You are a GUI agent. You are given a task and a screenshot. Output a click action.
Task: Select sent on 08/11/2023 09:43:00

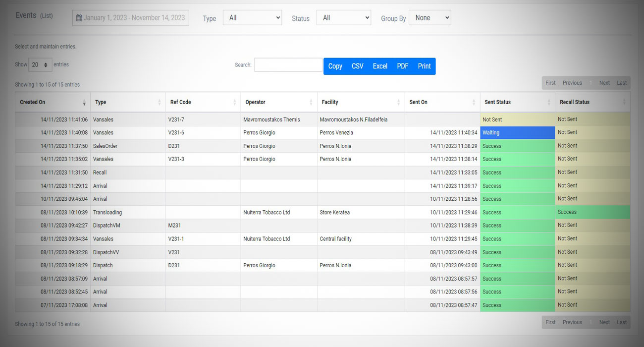[x=454, y=265]
